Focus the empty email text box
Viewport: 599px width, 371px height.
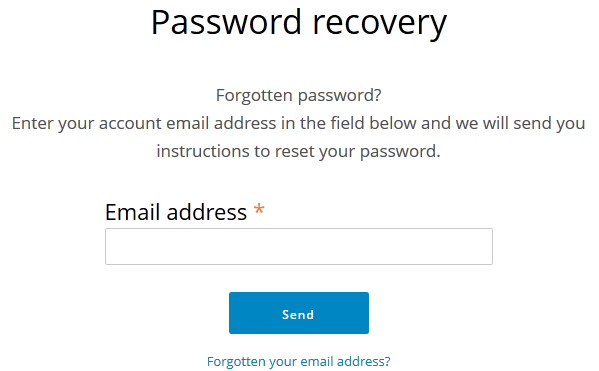coord(299,246)
